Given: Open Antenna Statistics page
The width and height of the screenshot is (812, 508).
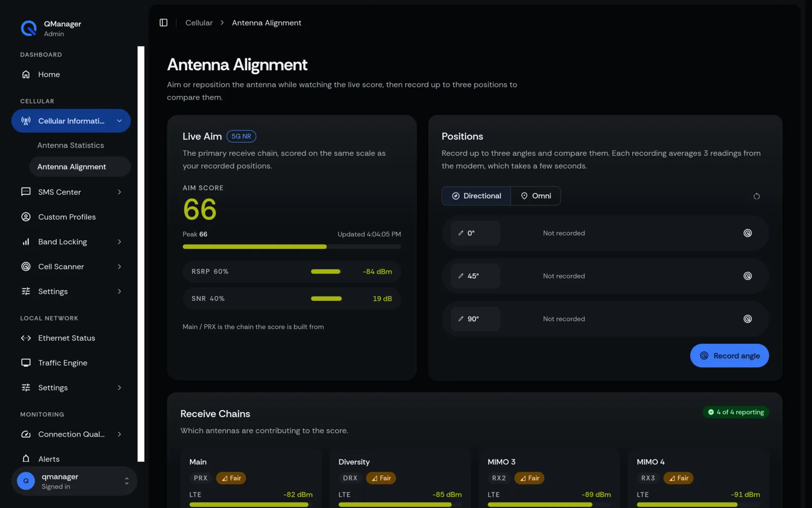Looking at the screenshot, I should (71, 145).
